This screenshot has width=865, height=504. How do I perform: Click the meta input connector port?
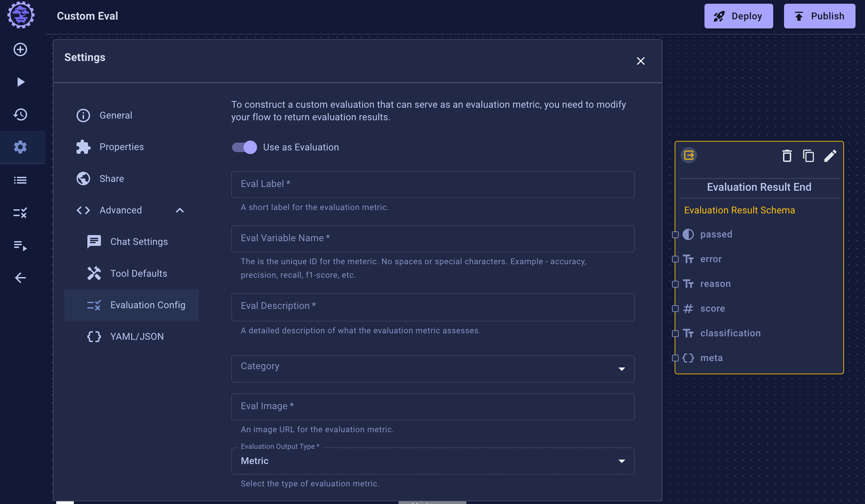click(675, 358)
